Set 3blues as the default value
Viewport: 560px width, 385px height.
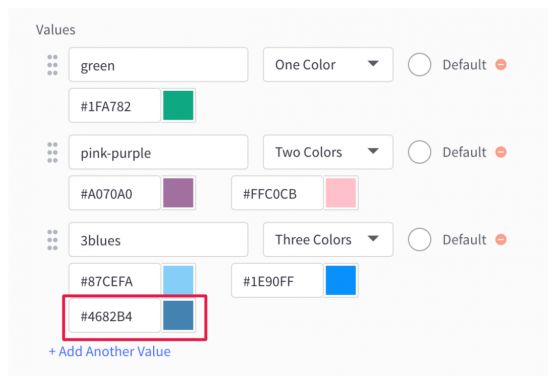coord(419,239)
